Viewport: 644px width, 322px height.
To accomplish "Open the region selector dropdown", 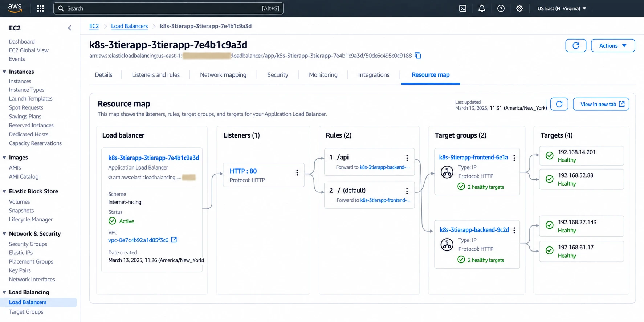I will coord(562,8).
